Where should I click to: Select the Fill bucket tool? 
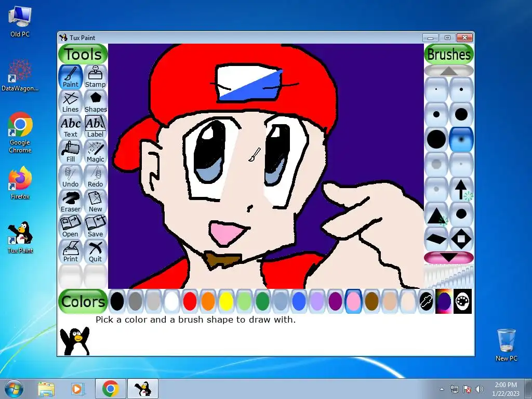(71, 152)
